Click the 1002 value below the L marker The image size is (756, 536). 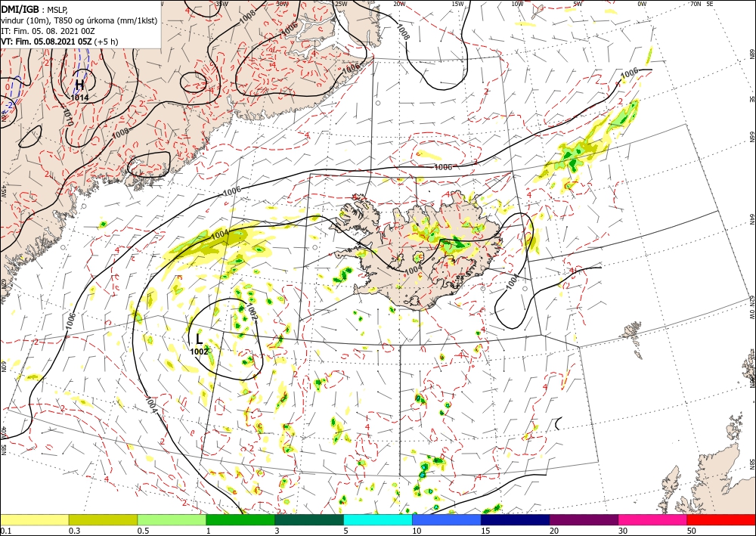tap(199, 352)
